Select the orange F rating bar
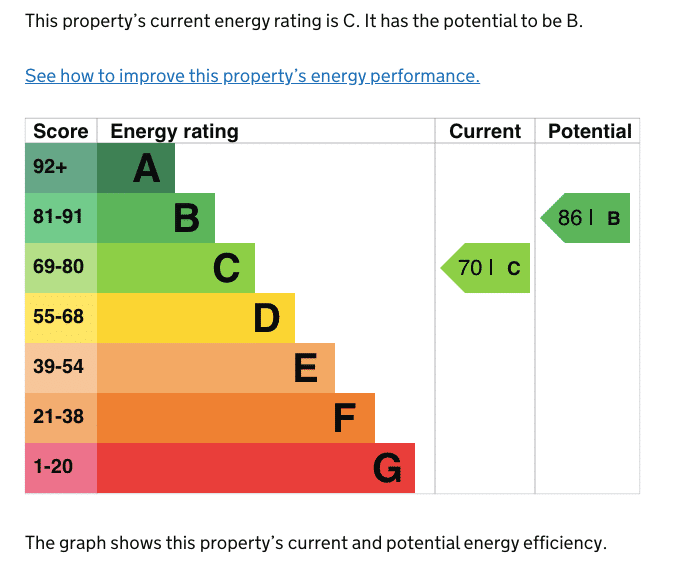This screenshot has height=572, width=674. (x=236, y=418)
